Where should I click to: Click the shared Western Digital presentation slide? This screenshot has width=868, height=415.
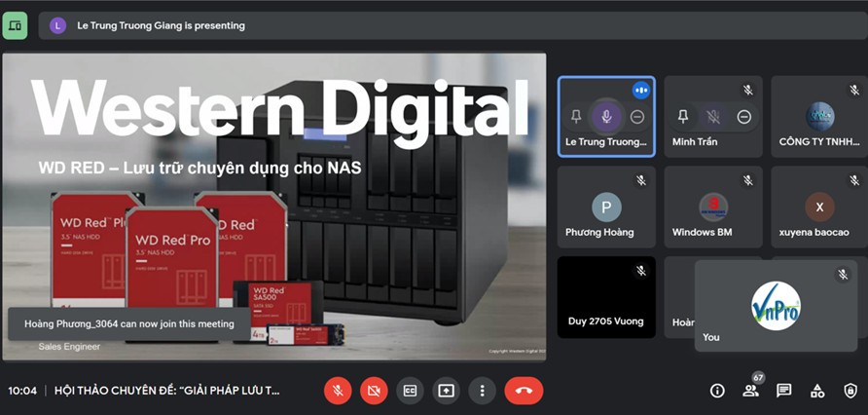pos(274,207)
